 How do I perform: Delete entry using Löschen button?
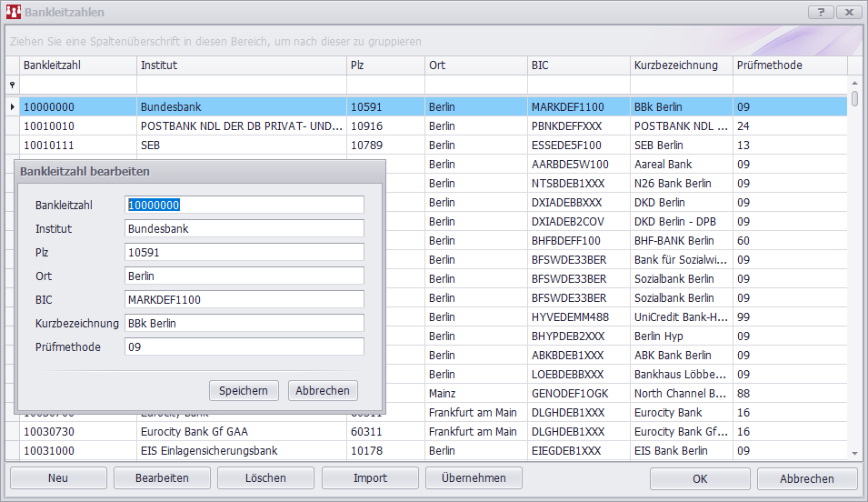pos(265,477)
